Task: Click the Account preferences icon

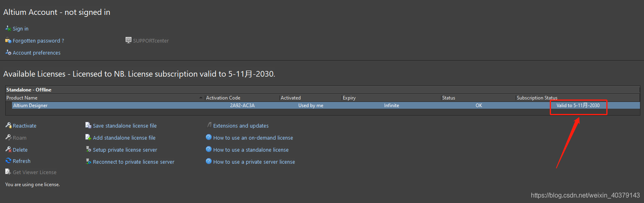Action: (8, 53)
